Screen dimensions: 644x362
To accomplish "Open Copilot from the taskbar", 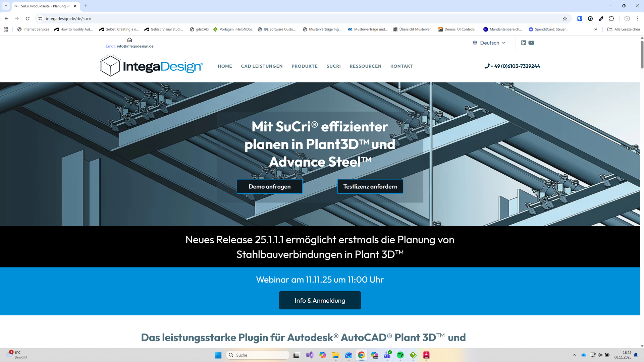I will (x=323, y=355).
